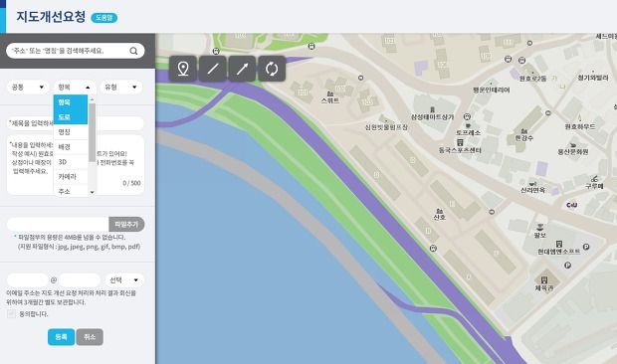Collapse the open 항목 dropdown
This screenshot has width=617, height=364.
tap(75, 88)
